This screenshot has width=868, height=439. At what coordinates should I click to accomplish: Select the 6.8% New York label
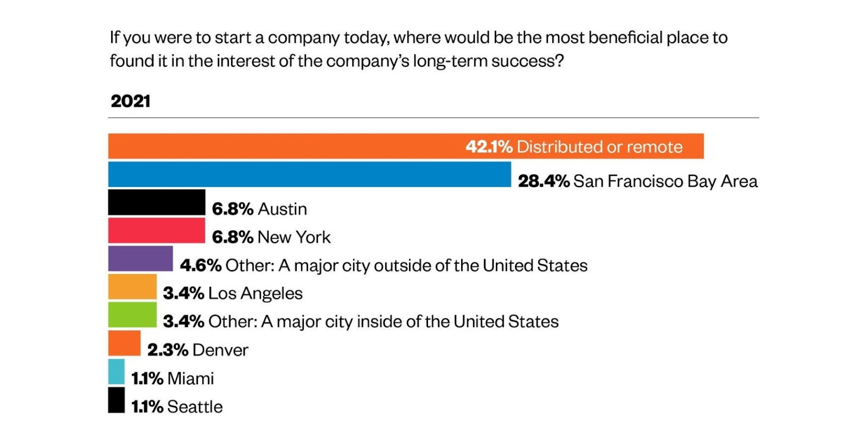[x=271, y=237]
